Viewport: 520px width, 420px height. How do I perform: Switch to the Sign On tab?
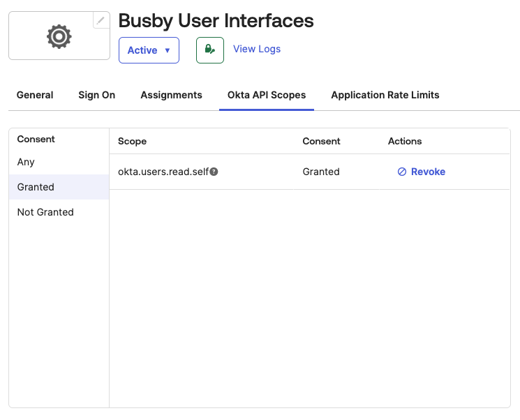point(97,95)
